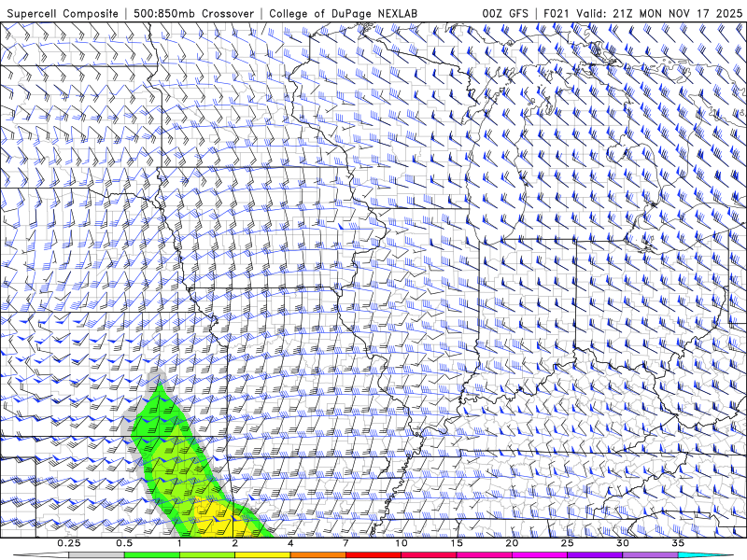Click the magenta legend swatch between 15 and 20
747x560 pixels.
(484, 555)
